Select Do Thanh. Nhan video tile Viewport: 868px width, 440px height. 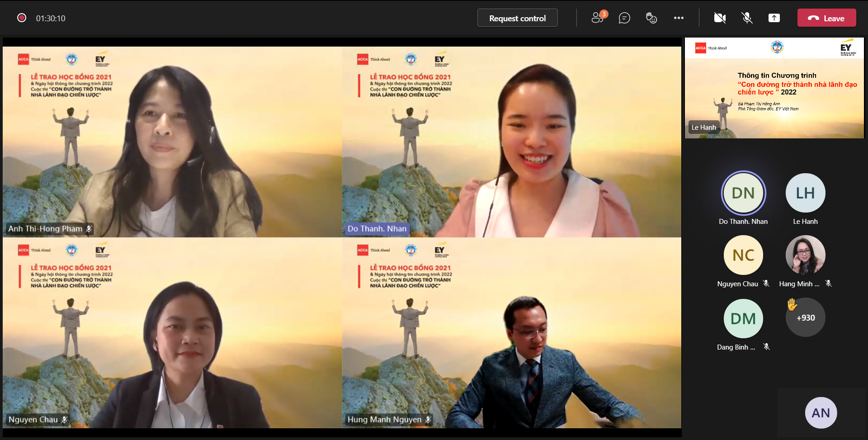point(512,142)
